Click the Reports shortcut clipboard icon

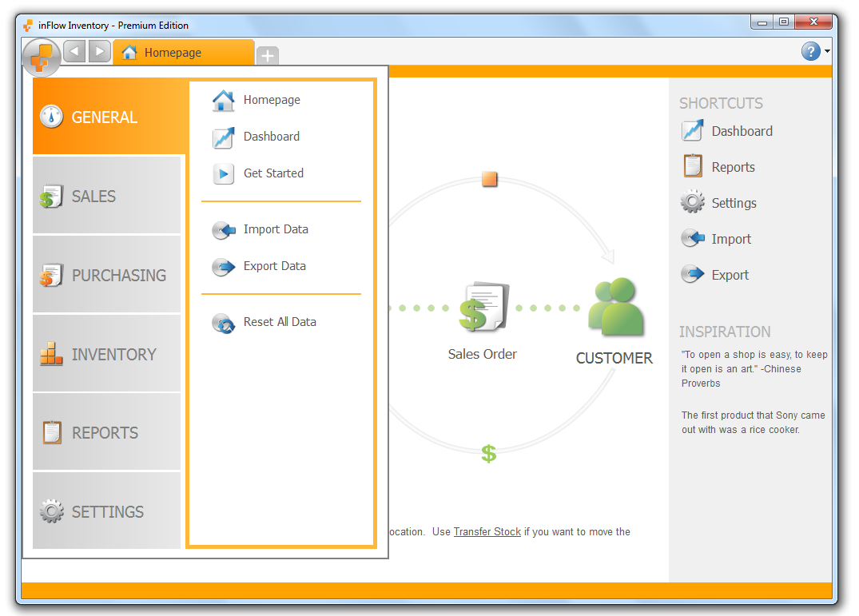coord(693,166)
